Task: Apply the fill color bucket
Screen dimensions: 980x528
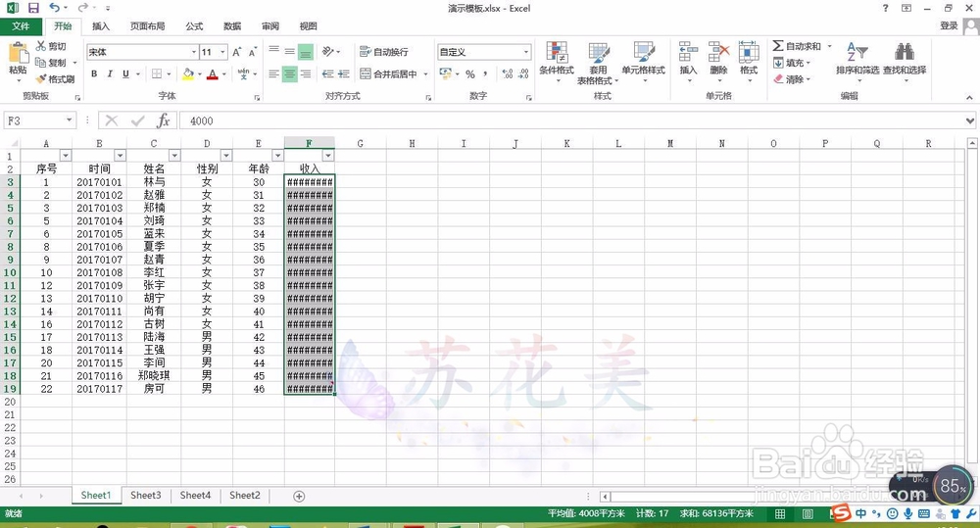Action: (187, 73)
